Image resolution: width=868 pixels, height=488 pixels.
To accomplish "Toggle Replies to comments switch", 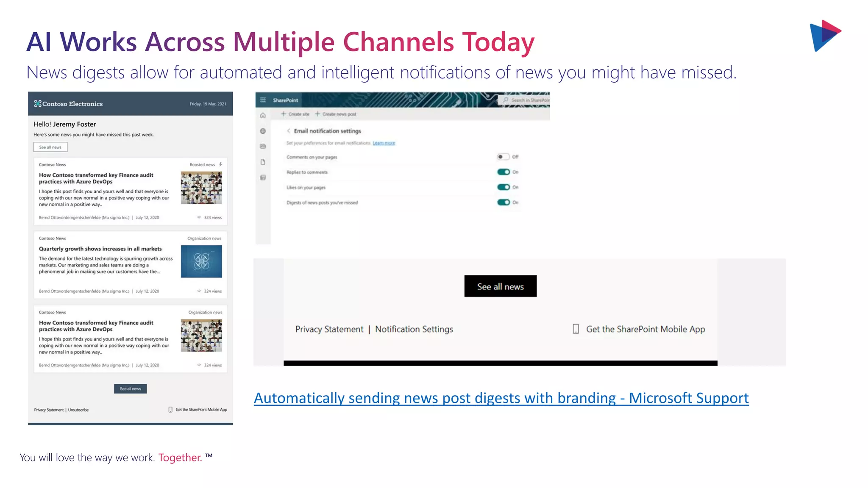I will (x=503, y=172).
